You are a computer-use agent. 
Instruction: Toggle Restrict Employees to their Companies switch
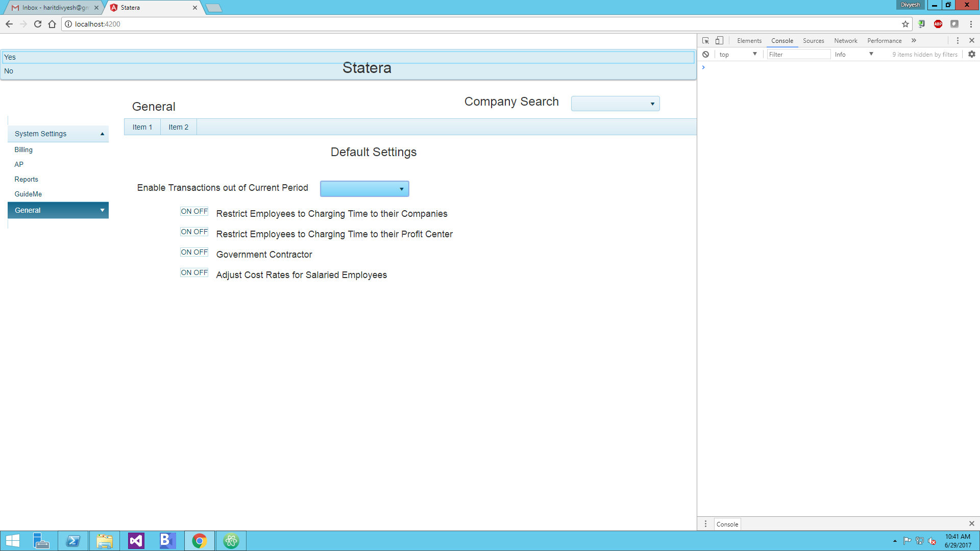pyautogui.click(x=194, y=212)
